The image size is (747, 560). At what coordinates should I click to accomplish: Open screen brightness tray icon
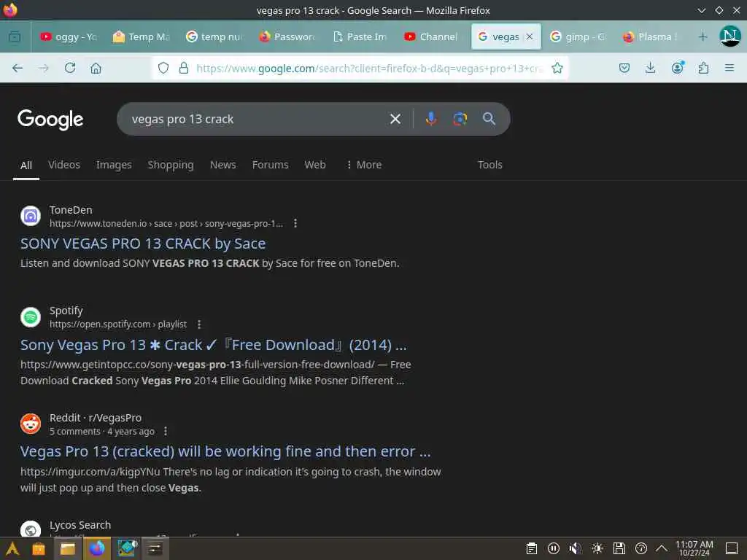tap(597, 548)
